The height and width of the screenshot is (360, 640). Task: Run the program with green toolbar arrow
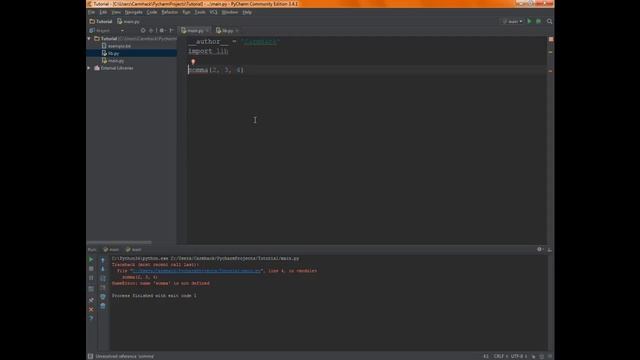[x=529, y=21]
